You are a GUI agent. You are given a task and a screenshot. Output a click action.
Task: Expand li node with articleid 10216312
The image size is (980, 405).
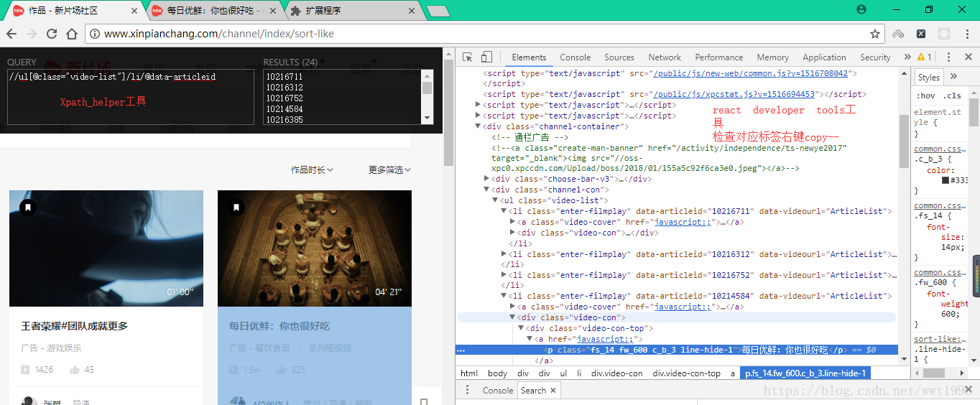[x=504, y=254]
